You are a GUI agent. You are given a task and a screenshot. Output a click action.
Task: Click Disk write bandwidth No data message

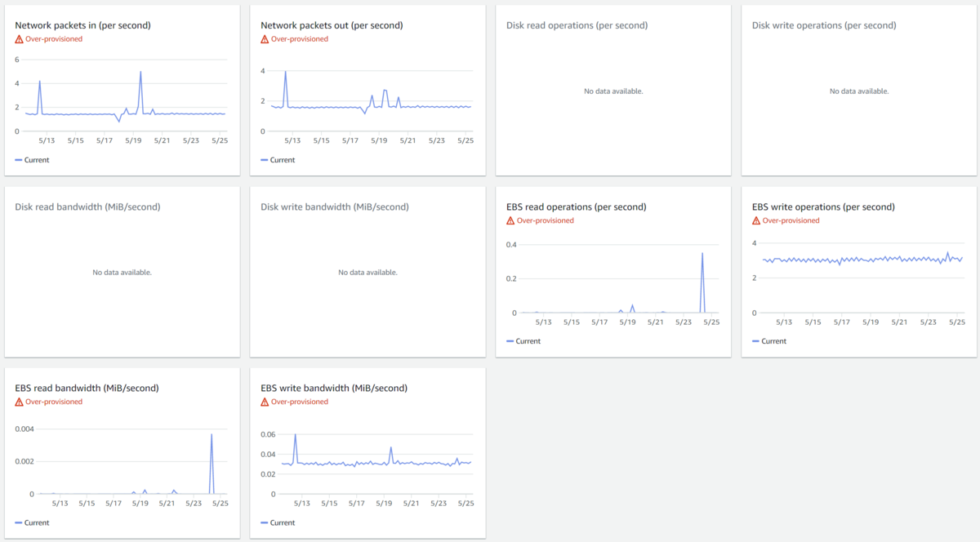click(x=367, y=272)
